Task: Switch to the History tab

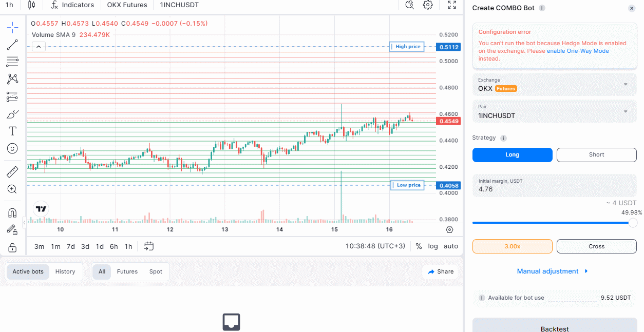Action: (x=65, y=272)
